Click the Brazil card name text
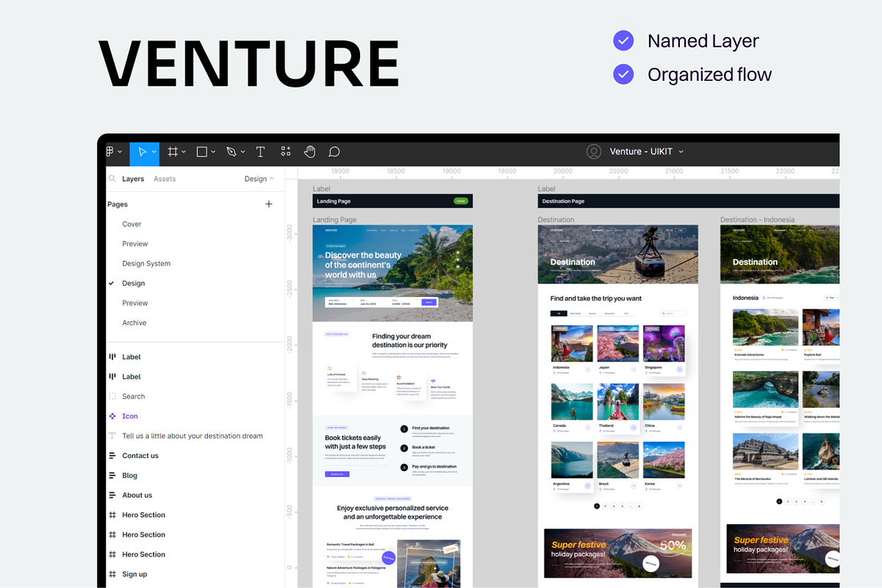The height and width of the screenshot is (588, 882). tap(604, 484)
